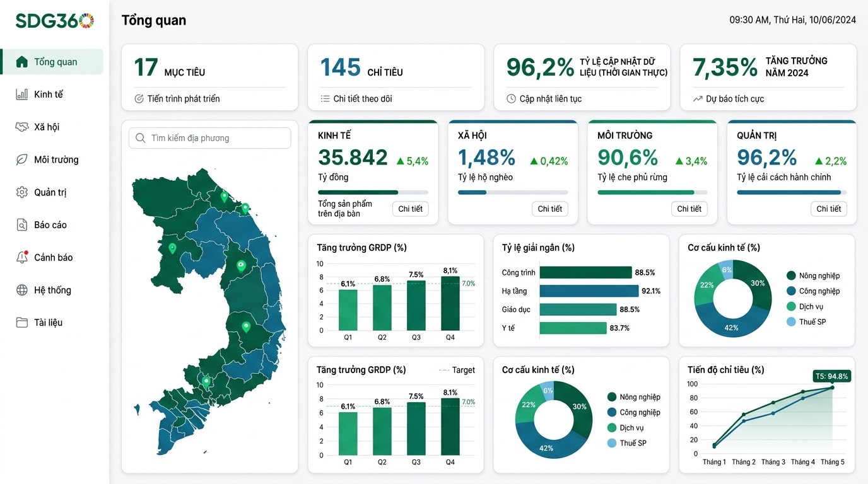Click the green up triangle beside 5,4%

click(x=400, y=161)
